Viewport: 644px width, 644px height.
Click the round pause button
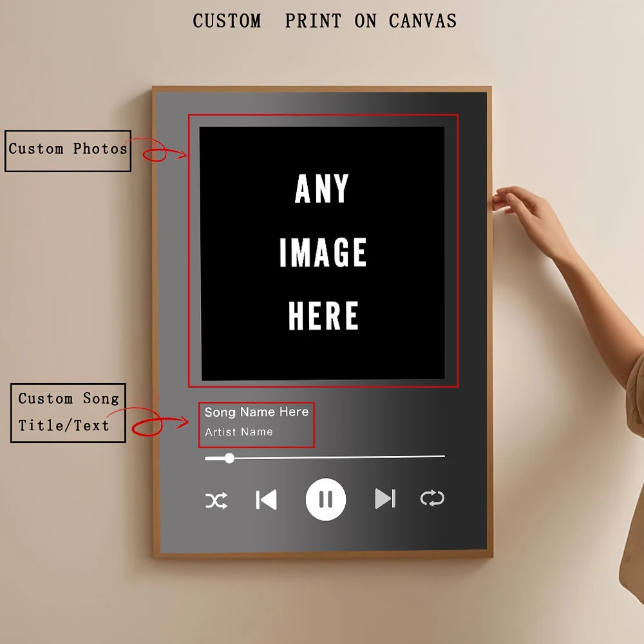click(x=326, y=500)
